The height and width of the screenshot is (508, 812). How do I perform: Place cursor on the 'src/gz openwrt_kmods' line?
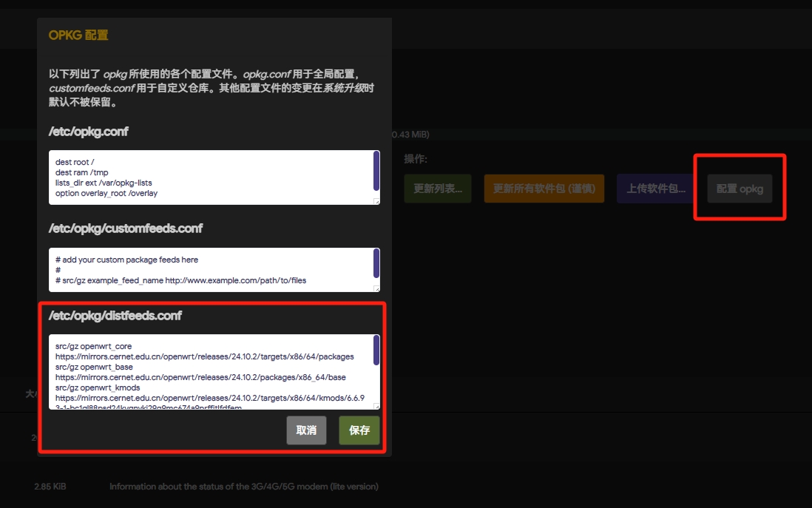(97, 387)
